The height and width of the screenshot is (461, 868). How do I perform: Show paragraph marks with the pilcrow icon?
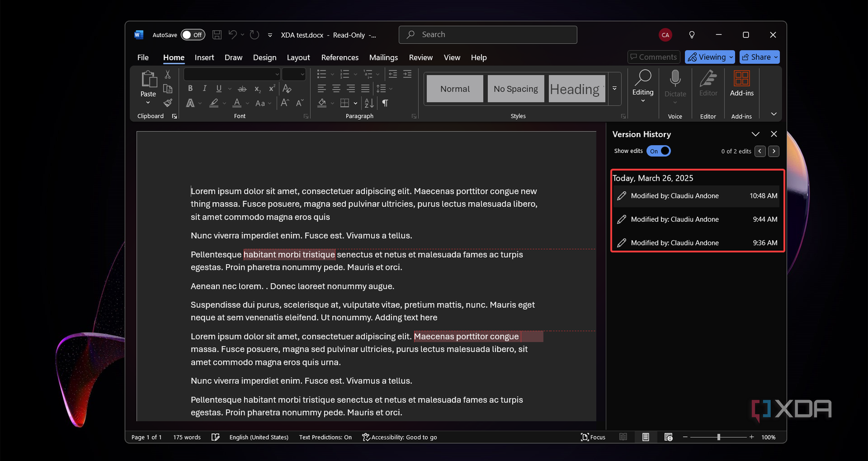385,103
